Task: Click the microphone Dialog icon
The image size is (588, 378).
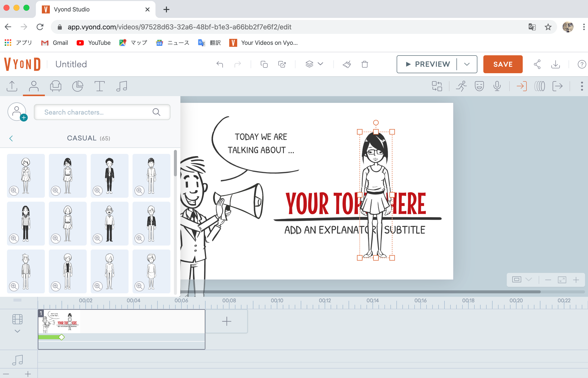Action: 497,86
